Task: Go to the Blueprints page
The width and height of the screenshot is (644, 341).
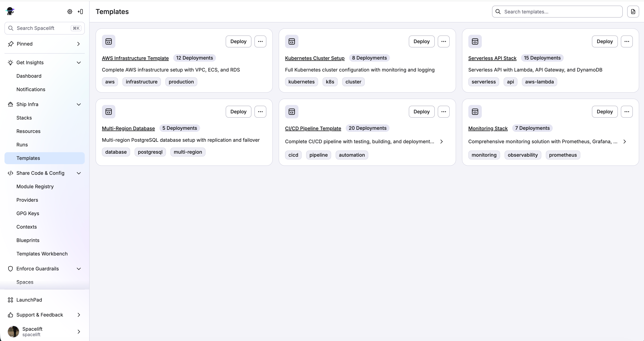Action: (x=28, y=240)
